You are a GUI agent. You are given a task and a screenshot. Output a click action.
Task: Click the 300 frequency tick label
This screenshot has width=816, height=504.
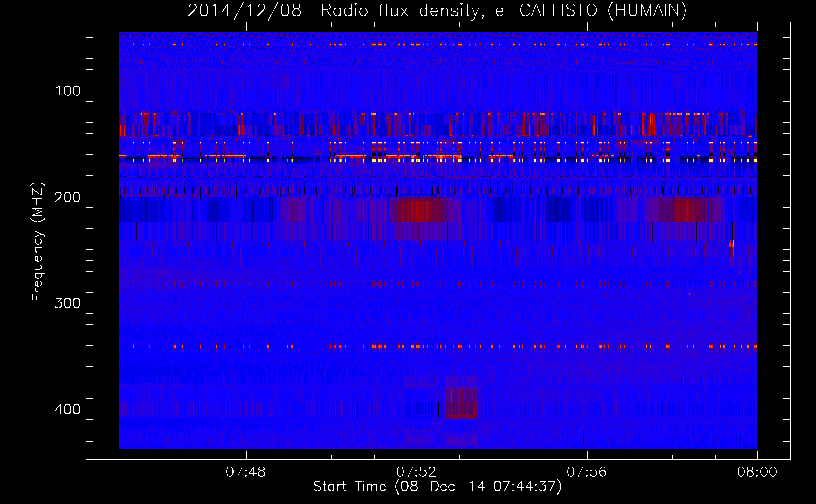pyautogui.click(x=68, y=303)
